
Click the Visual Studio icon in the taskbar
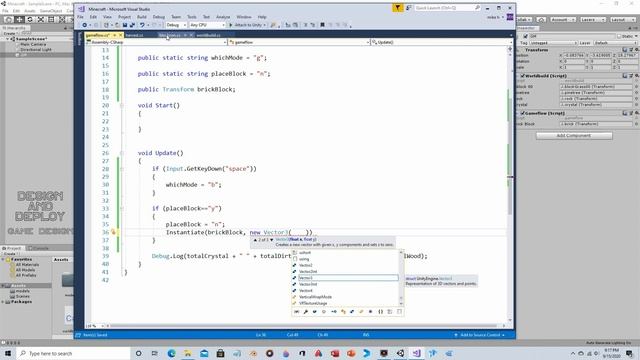pos(416,353)
